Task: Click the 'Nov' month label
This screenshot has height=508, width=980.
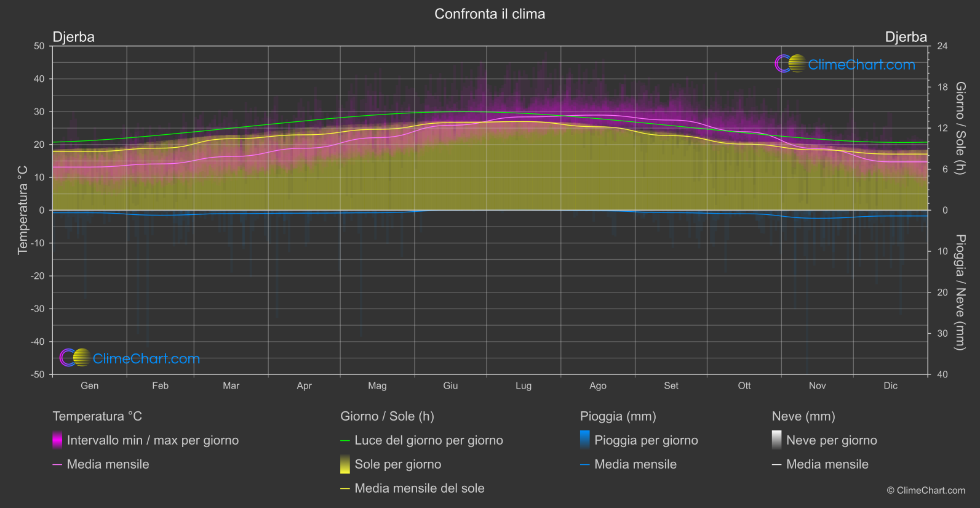Action: click(x=817, y=385)
